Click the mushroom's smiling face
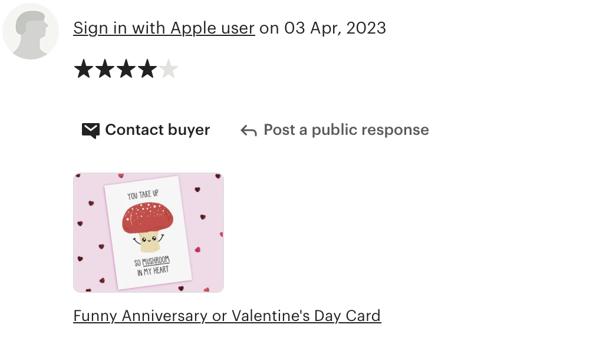This screenshot has height=364, width=606. (x=149, y=240)
